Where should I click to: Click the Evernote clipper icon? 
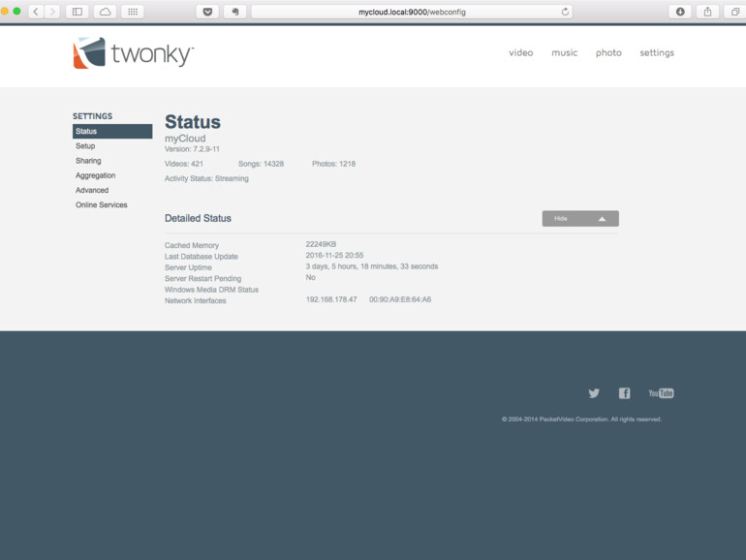(235, 12)
